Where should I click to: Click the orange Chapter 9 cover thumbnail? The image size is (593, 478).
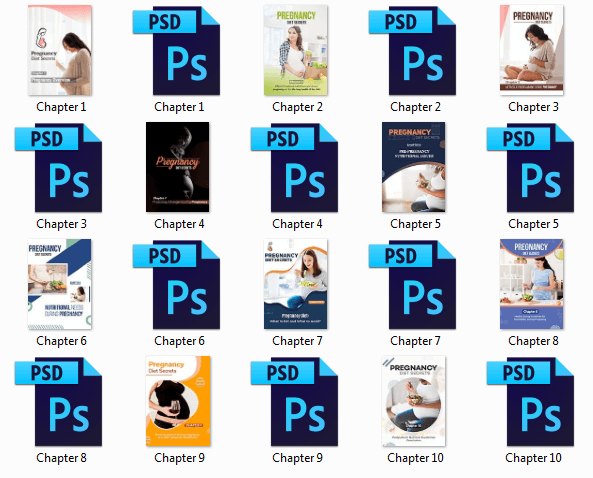click(x=178, y=401)
